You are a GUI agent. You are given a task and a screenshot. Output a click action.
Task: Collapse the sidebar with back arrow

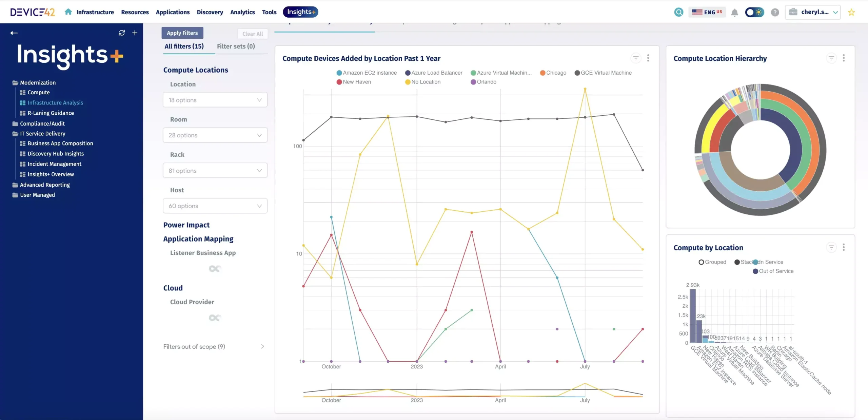[x=14, y=33]
